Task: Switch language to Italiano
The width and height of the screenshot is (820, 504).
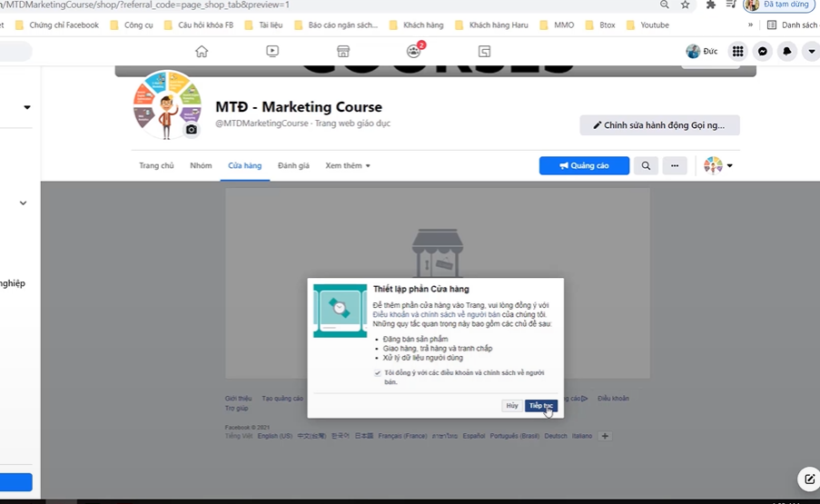Action: [582, 436]
